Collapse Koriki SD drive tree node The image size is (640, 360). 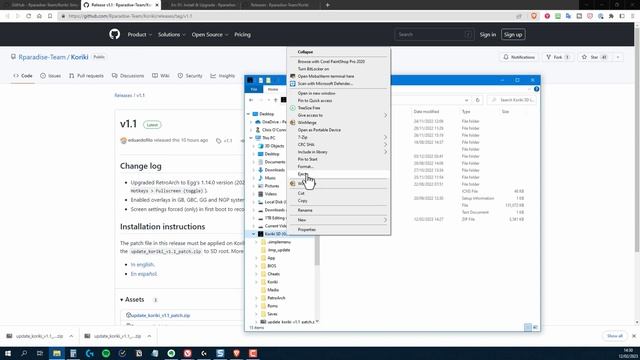253,234
